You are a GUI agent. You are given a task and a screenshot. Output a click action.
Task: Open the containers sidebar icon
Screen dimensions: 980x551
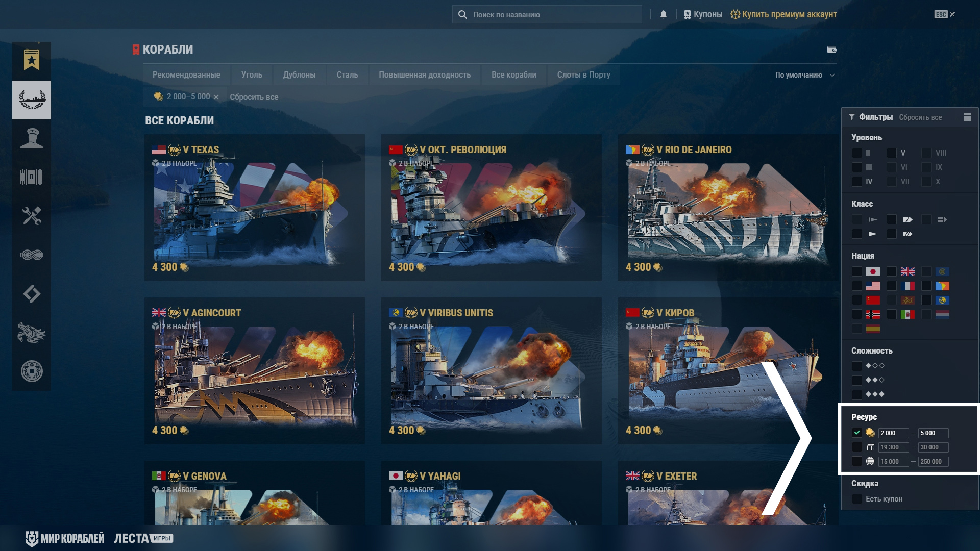32,177
